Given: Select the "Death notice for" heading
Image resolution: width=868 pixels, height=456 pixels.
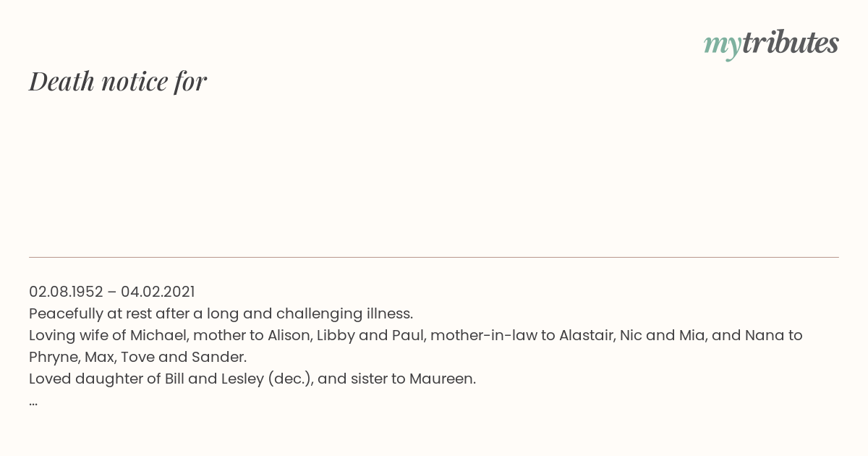Looking at the screenshot, I should point(118,81).
